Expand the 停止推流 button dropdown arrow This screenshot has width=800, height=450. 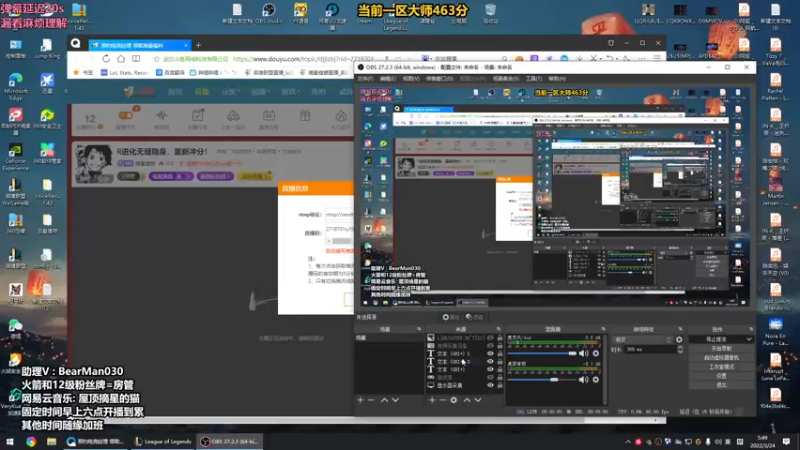(748, 339)
